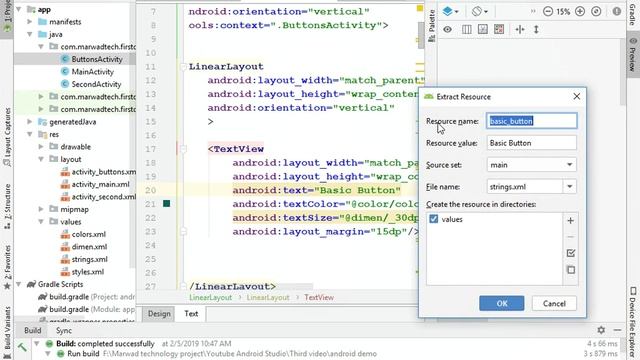Click the vertical guideline icon

[x=536, y=29]
